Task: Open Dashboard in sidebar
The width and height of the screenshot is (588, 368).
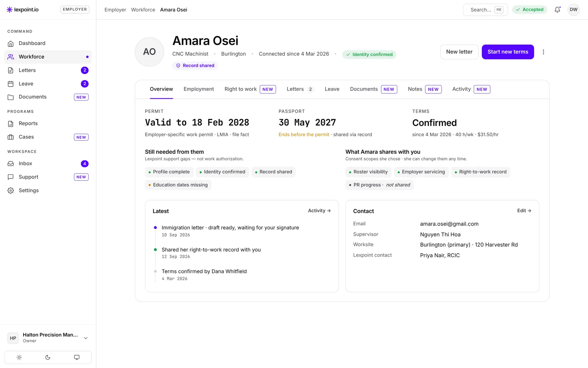Action: [x=48, y=43]
